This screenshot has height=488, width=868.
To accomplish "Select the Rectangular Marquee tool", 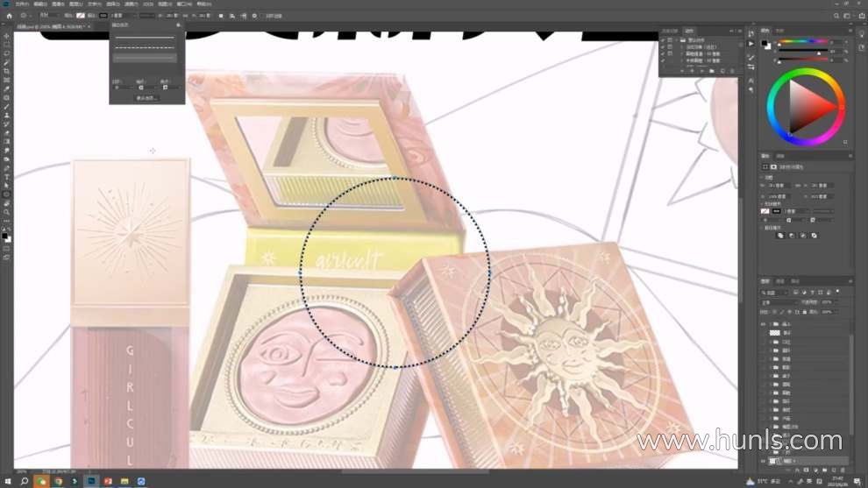I will click(7, 45).
